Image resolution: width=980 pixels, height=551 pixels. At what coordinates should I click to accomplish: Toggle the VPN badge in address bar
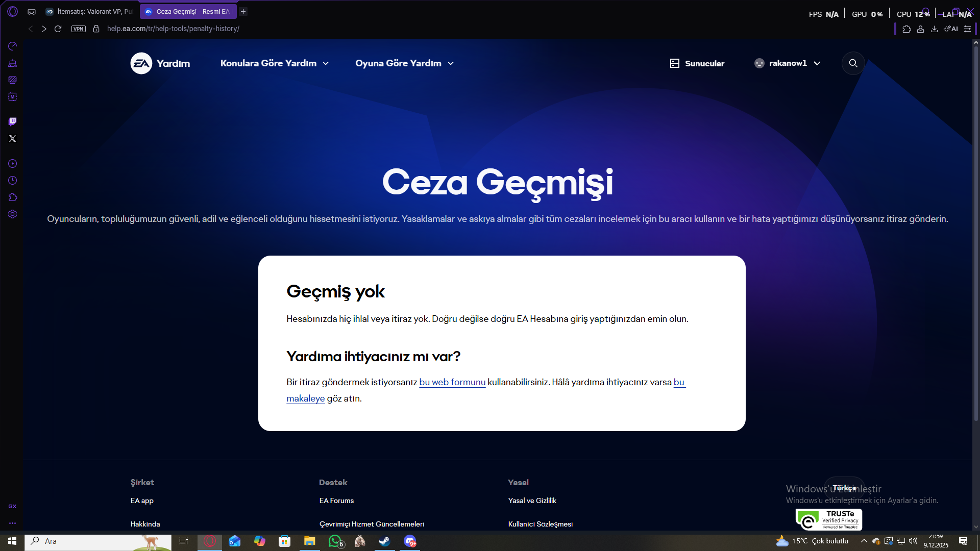pyautogui.click(x=79, y=29)
